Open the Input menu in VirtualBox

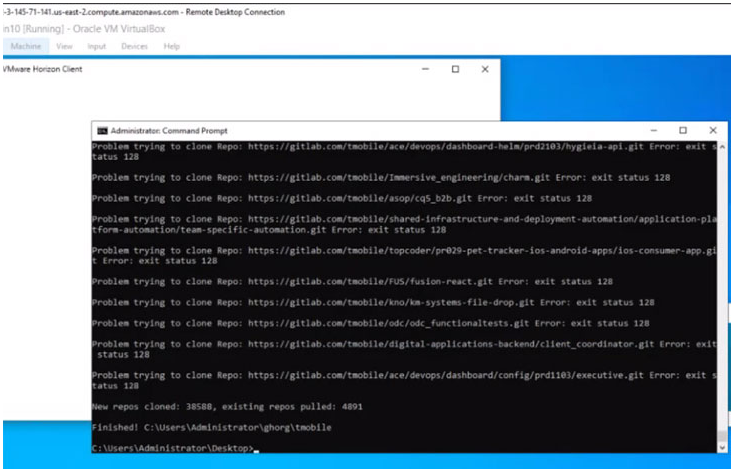97,46
